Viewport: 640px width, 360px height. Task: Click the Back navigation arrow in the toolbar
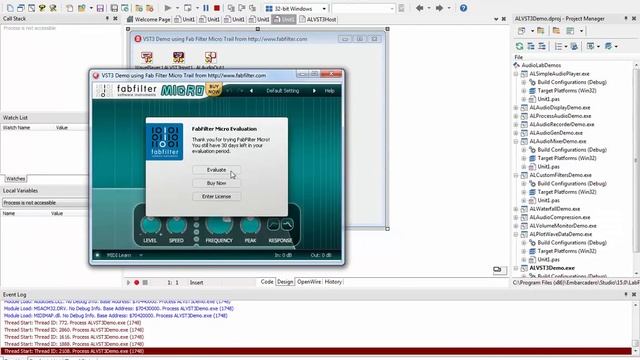(419, 8)
